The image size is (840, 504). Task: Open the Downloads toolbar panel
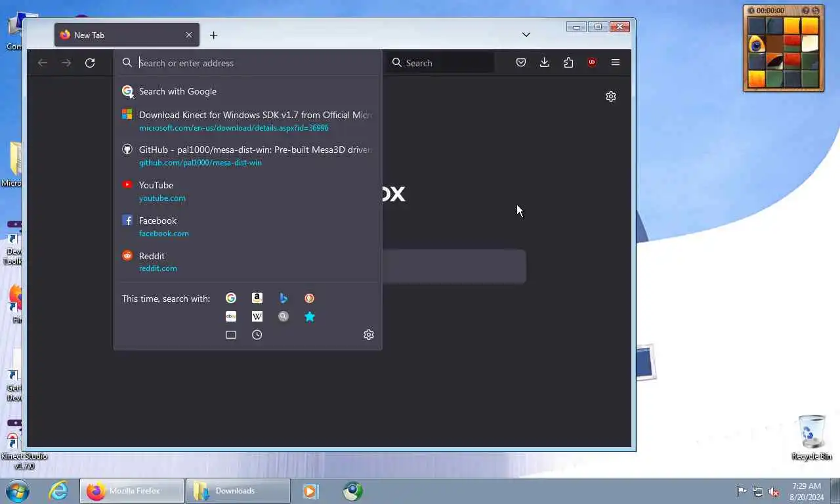[545, 62]
